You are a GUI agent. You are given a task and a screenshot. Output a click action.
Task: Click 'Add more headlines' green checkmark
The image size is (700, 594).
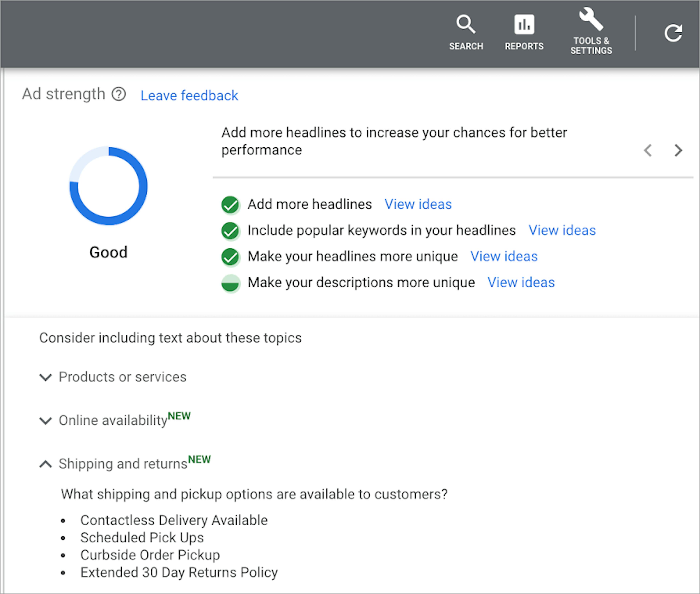click(231, 204)
